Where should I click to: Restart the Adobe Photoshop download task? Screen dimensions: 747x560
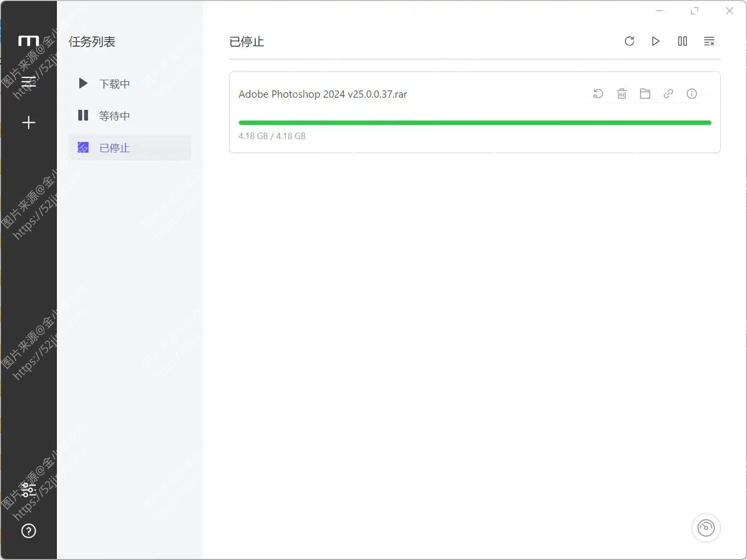pyautogui.click(x=598, y=94)
